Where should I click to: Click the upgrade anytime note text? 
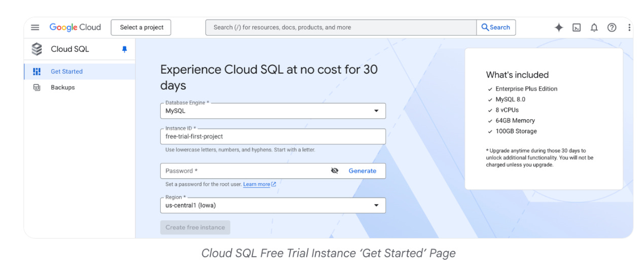pos(540,158)
